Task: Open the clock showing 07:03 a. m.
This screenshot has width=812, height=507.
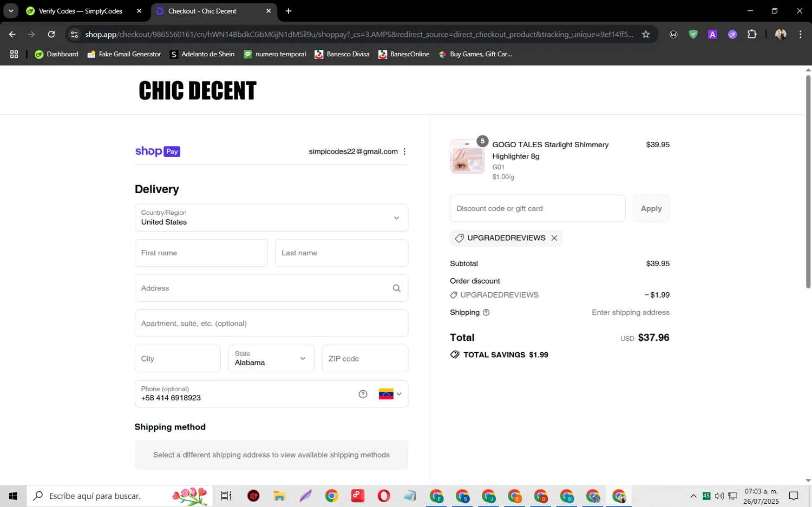Action: (x=761, y=496)
